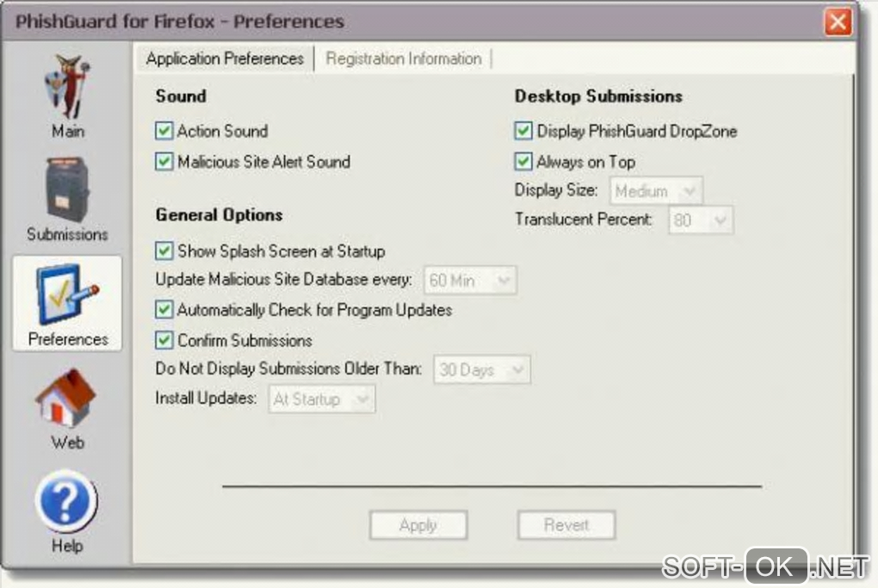Click the Apply button
Viewport: 878px width, 588px height.
[x=418, y=525]
